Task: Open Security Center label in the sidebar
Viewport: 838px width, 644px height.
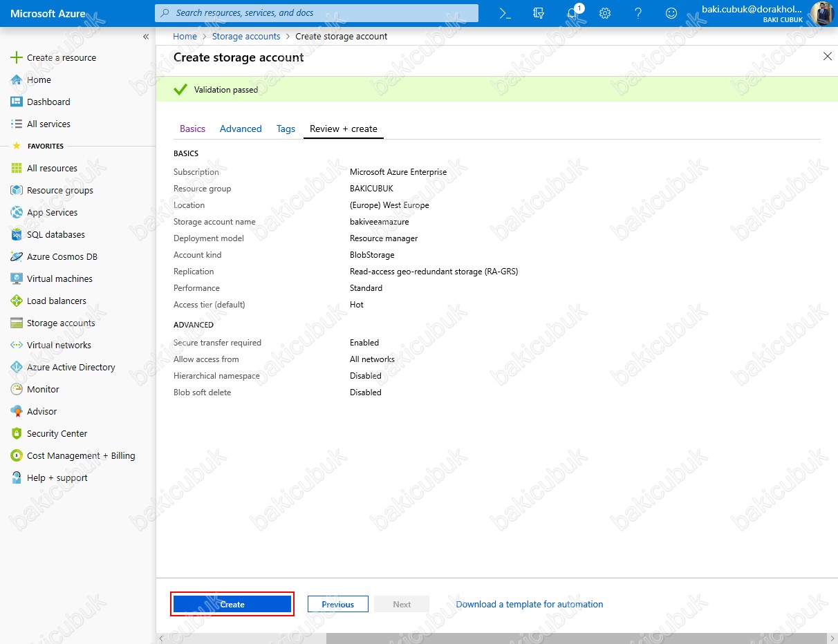Action: [57, 433]
